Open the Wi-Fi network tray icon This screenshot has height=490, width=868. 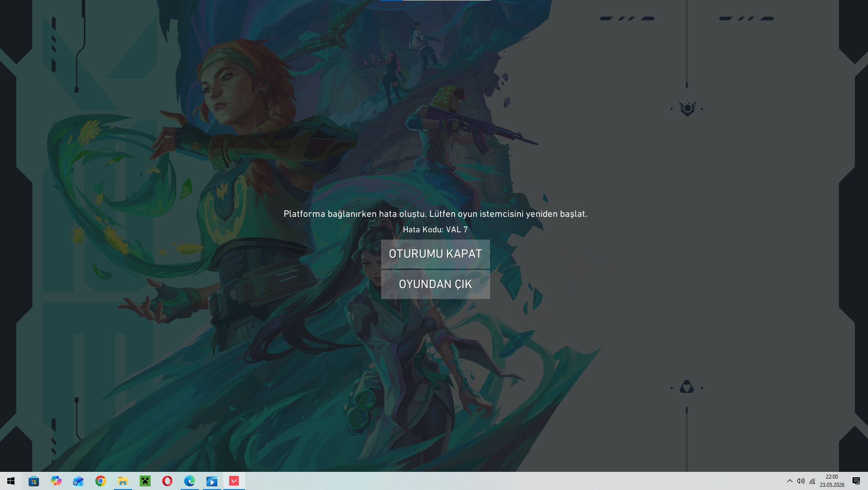click(812, 481)
